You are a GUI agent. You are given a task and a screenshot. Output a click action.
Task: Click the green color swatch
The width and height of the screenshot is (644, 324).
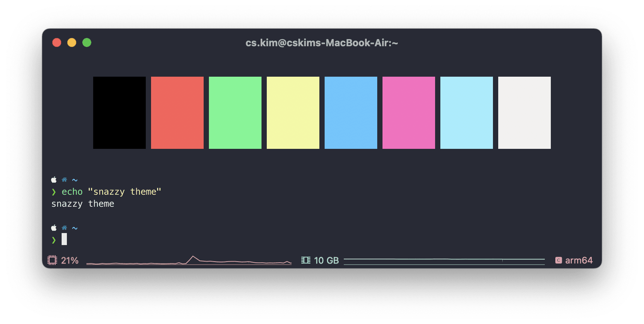click(235, 113)
